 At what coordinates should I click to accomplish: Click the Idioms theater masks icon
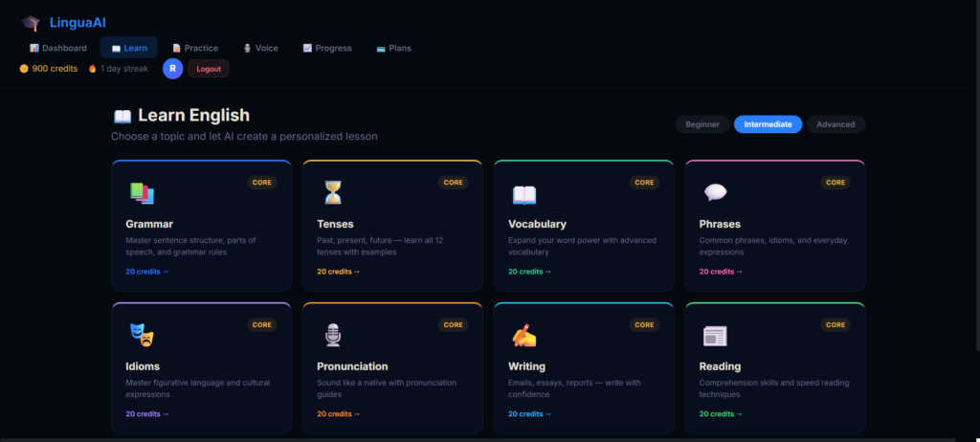142,335
